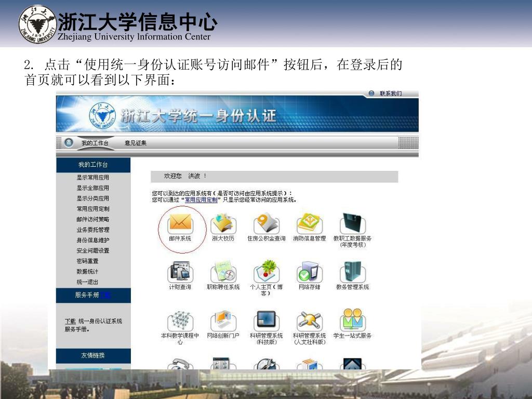Open the 住房公积金查询 icon
This screenshot has height=399, width=532.
pyautogui.click(x=267, y=223)
